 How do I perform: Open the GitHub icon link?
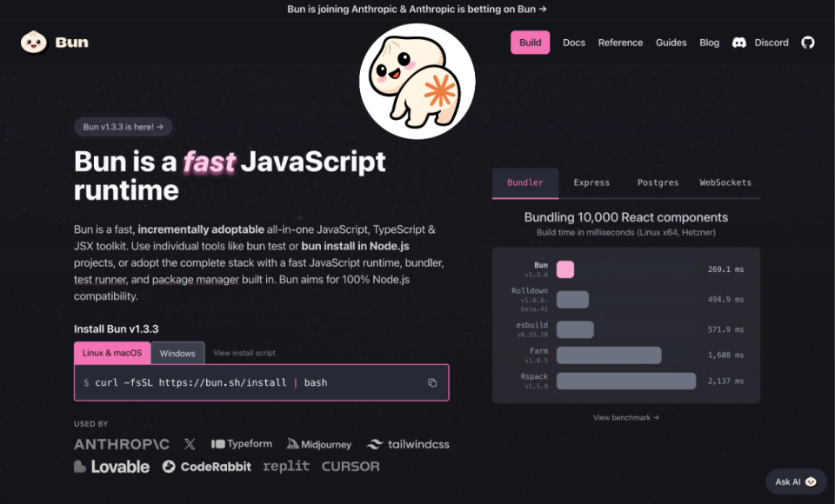(x=808, y=43)
